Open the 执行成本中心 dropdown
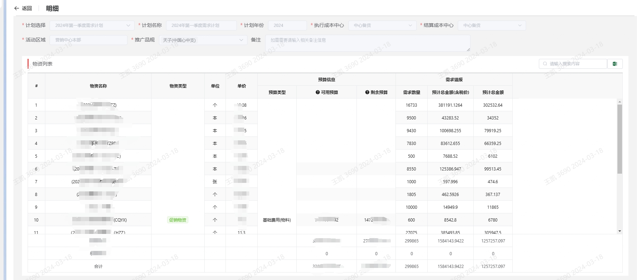Viewport: 644px width, 280px height. click(x=382, y=26)
